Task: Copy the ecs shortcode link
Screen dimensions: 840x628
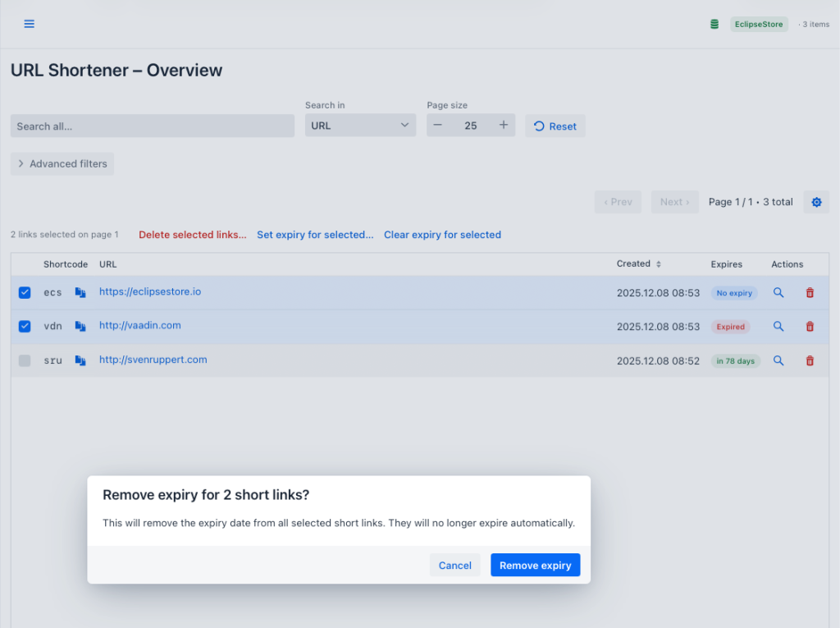Action: point(80,291)
